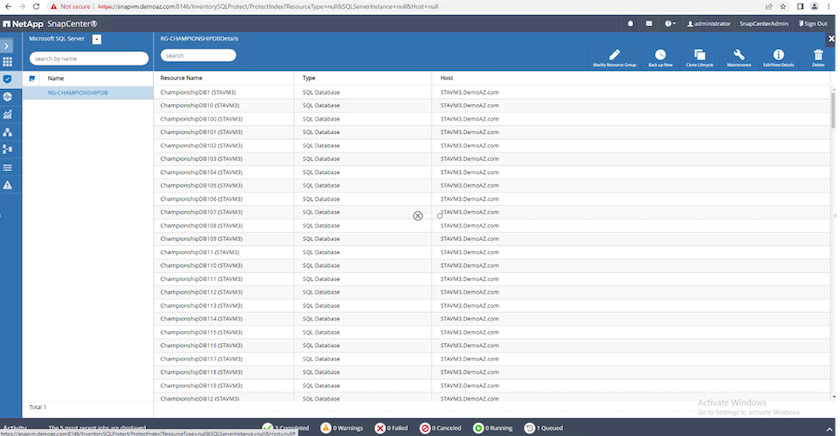Open the Help question-mark dropdown
The height and width of the screenshot is (436, 840).
coord(670,24)
